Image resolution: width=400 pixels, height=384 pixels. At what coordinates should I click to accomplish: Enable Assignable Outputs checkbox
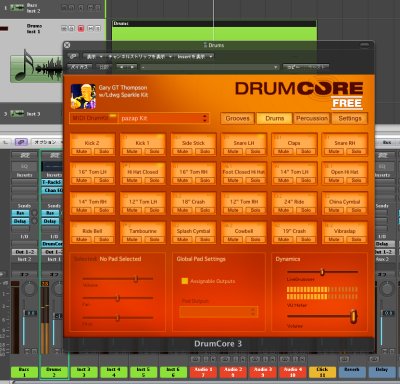(185, 281)
